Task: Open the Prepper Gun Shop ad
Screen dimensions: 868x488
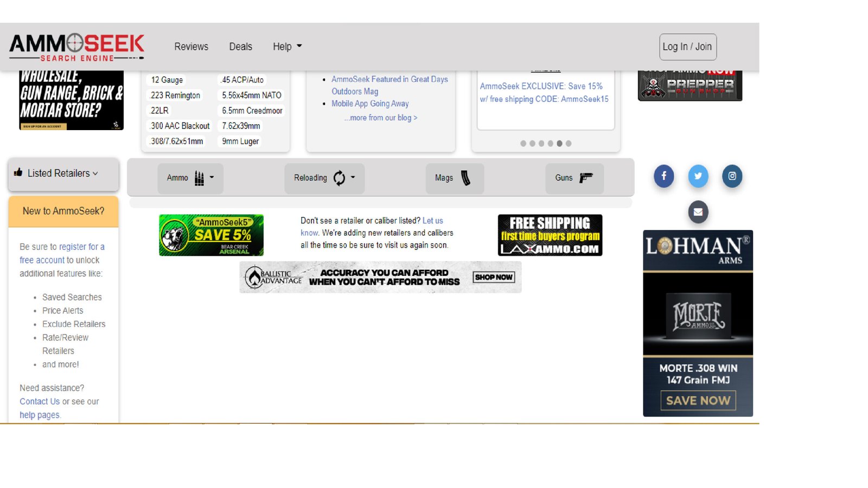Action: pyautogui.click(x=690, y=86)
